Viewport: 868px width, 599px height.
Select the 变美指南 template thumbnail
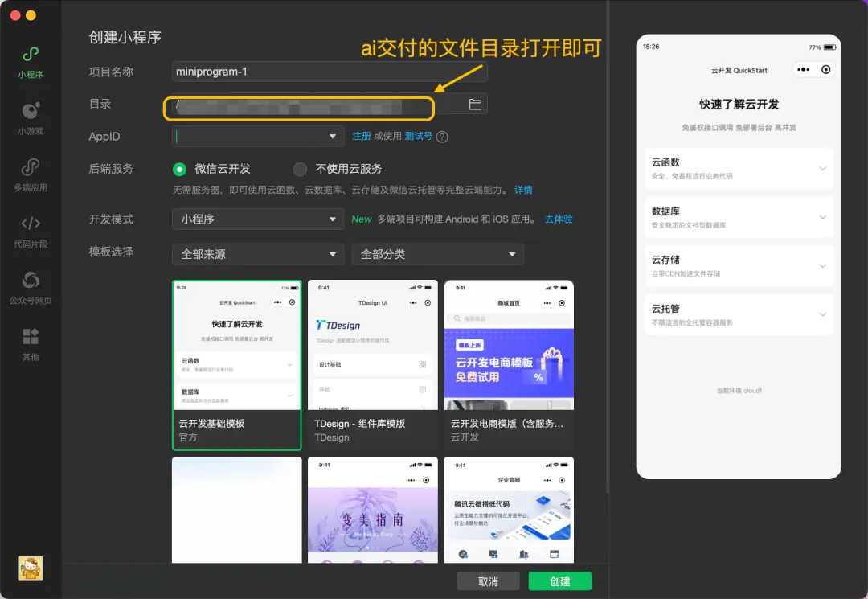coord(373,511)
